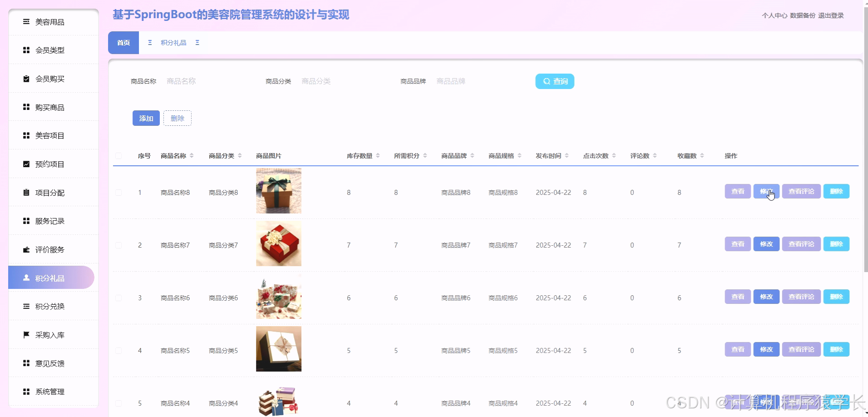
Task: Check the row for 商品名称6
Action: (x=118, y=298)
